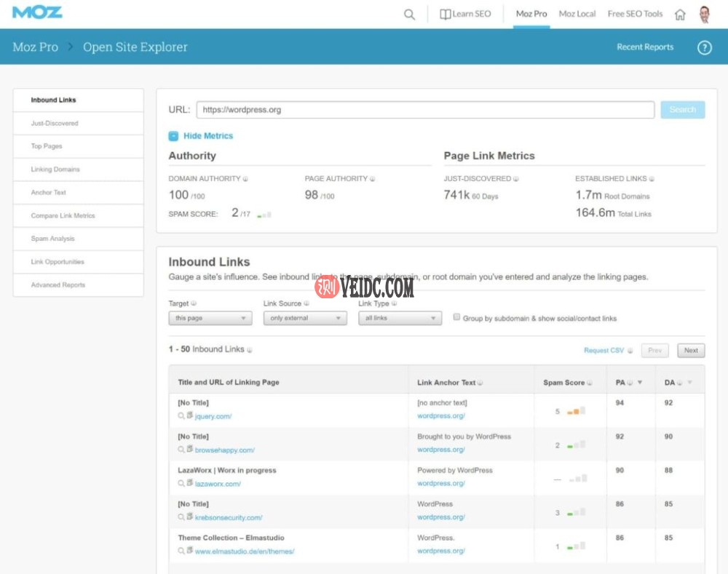This screenshot has height=574, width=728.
Task: Click the Next page button
Action: point(691,351)
